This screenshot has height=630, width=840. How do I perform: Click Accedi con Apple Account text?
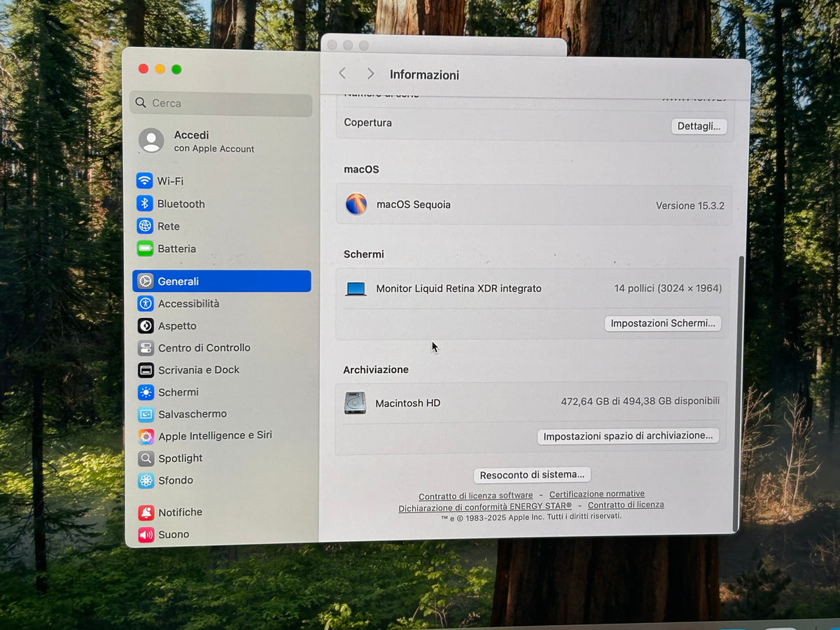[x=213, y=141]
